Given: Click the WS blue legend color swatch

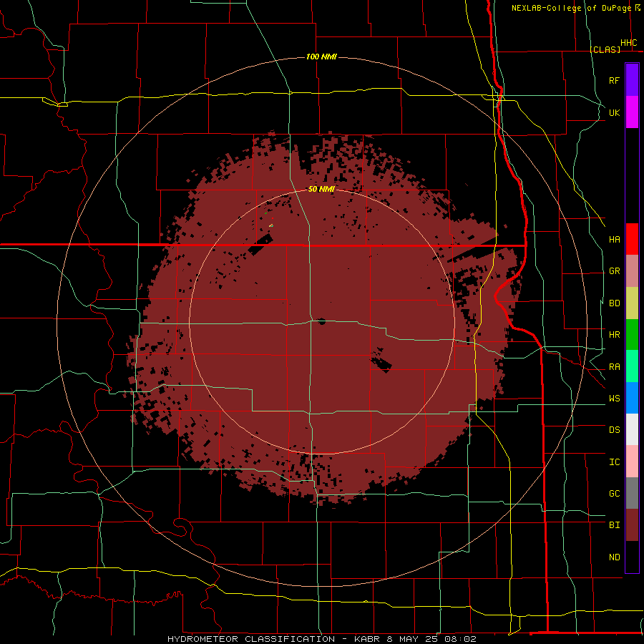Looking at the screenshot, I should coord(632,398).
